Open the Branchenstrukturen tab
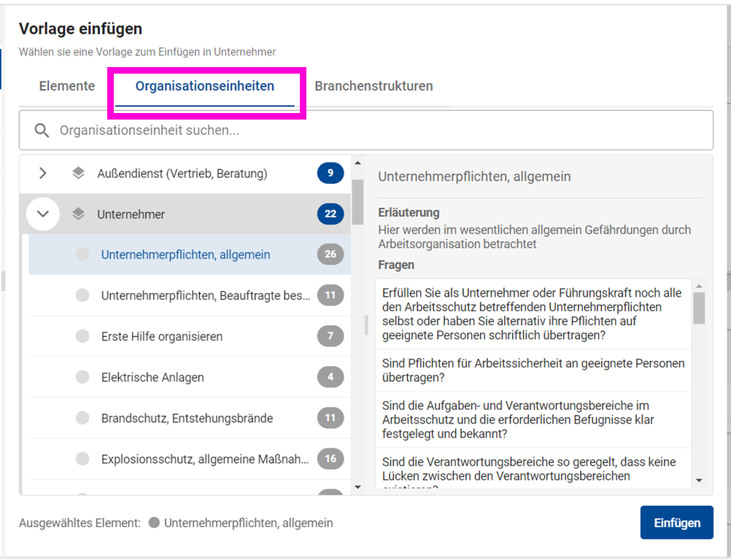Viewport: 731px width, 560px height. click(374, 86)
